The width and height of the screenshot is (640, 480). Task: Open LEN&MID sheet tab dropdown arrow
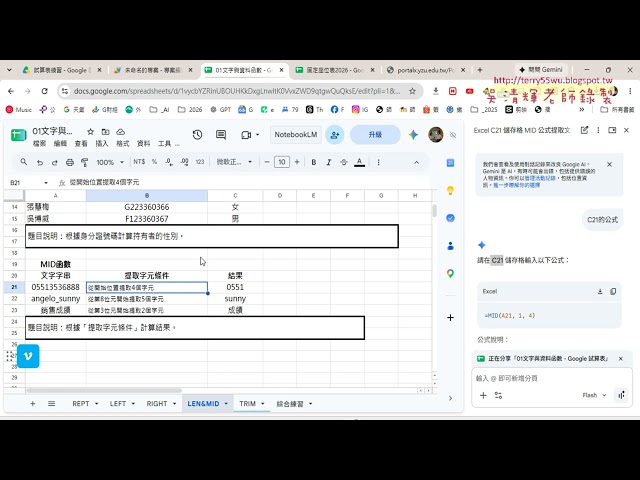coord(226,404)
